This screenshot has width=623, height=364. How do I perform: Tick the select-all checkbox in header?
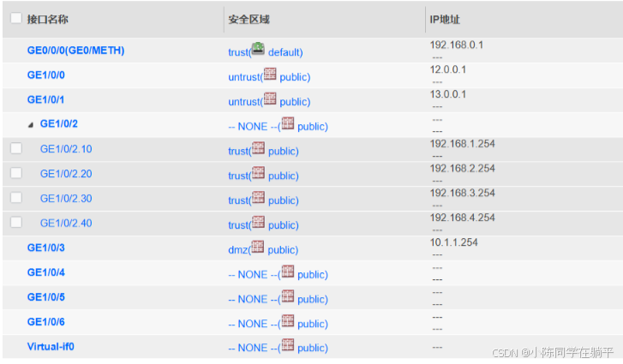coord(16,18)
